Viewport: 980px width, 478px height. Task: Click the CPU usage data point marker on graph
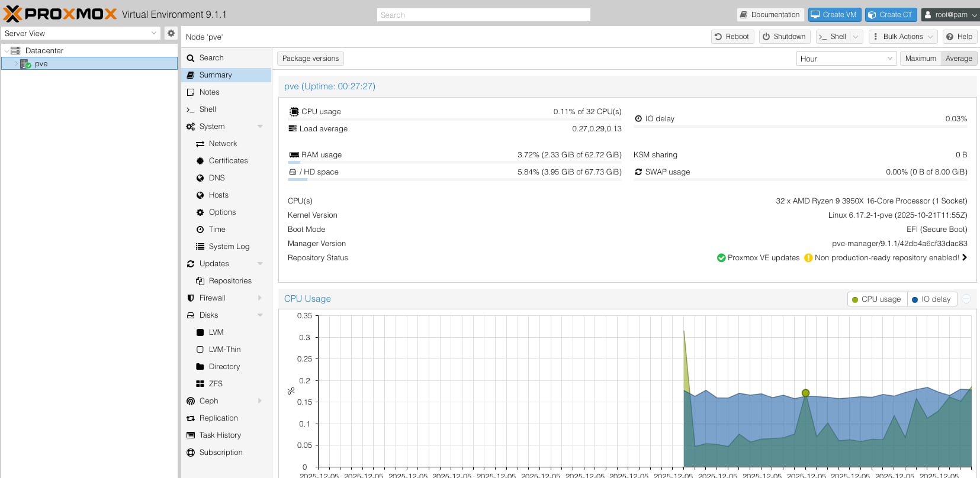click(805, 393)
